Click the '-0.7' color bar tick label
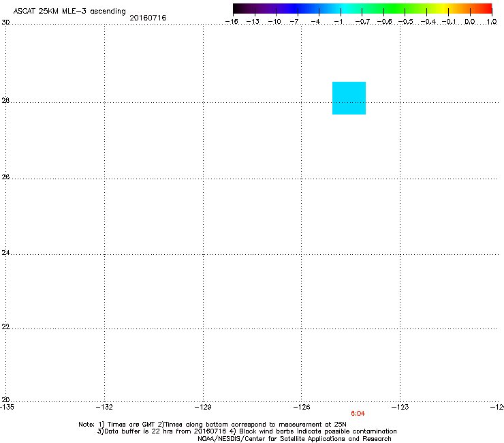 coord(362,22)
